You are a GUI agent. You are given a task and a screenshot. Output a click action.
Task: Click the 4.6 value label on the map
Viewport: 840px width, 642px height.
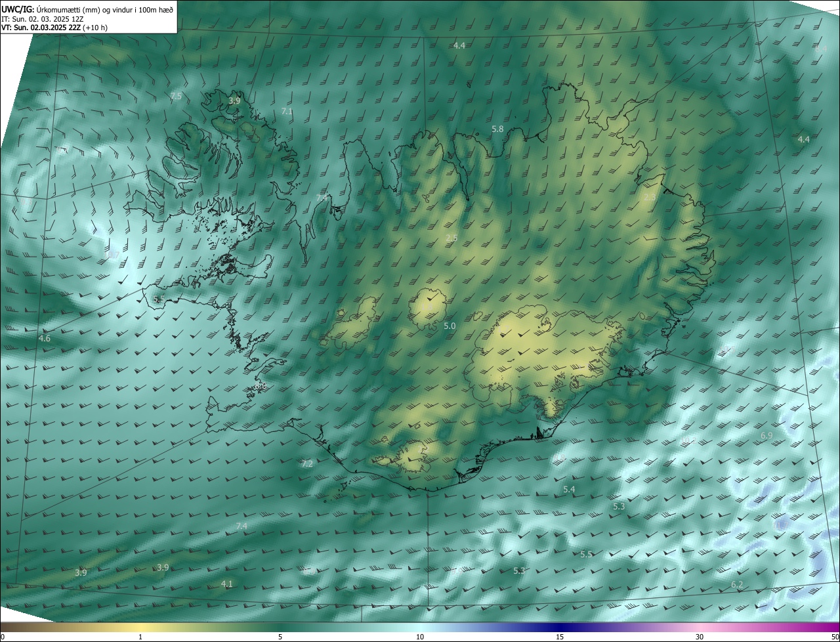(44, 339)
